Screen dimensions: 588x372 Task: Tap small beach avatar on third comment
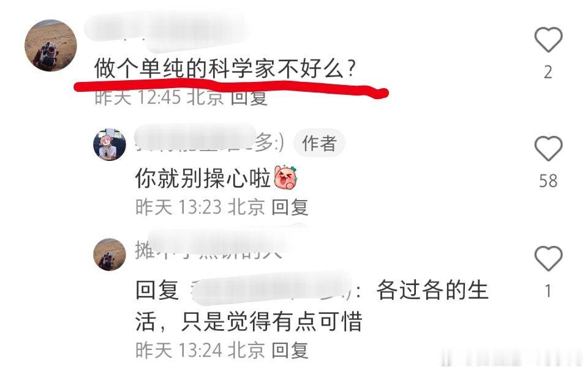point(110,255)
